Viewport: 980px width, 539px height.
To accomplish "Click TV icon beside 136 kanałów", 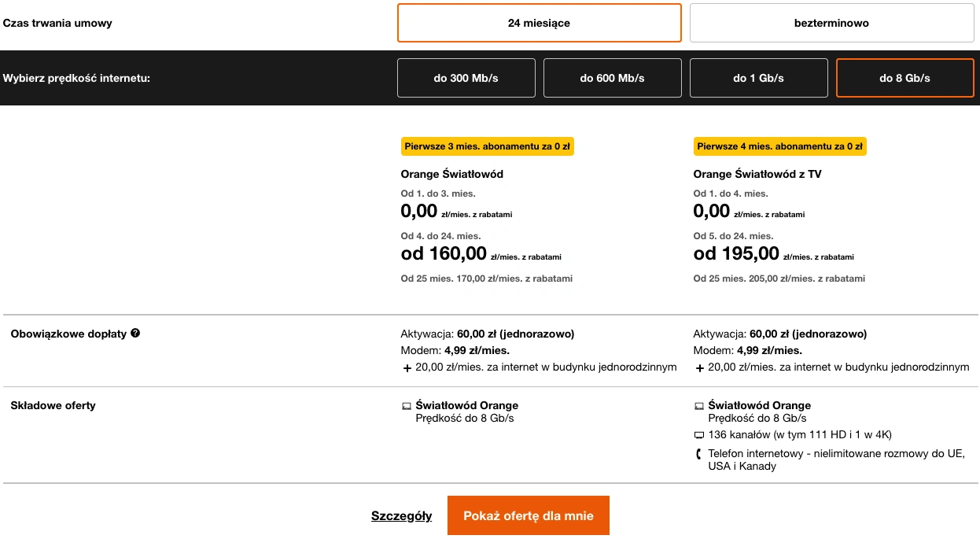I will coord(699,435).
